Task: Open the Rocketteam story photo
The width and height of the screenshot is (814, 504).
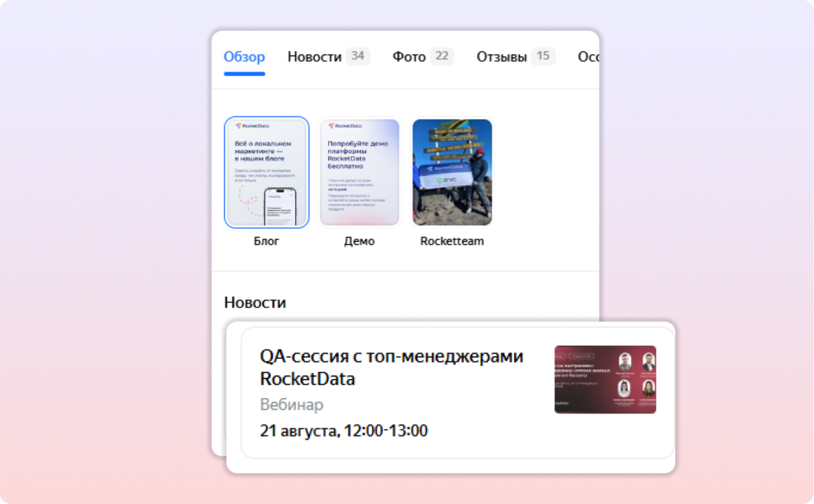Action: (452, 173)
